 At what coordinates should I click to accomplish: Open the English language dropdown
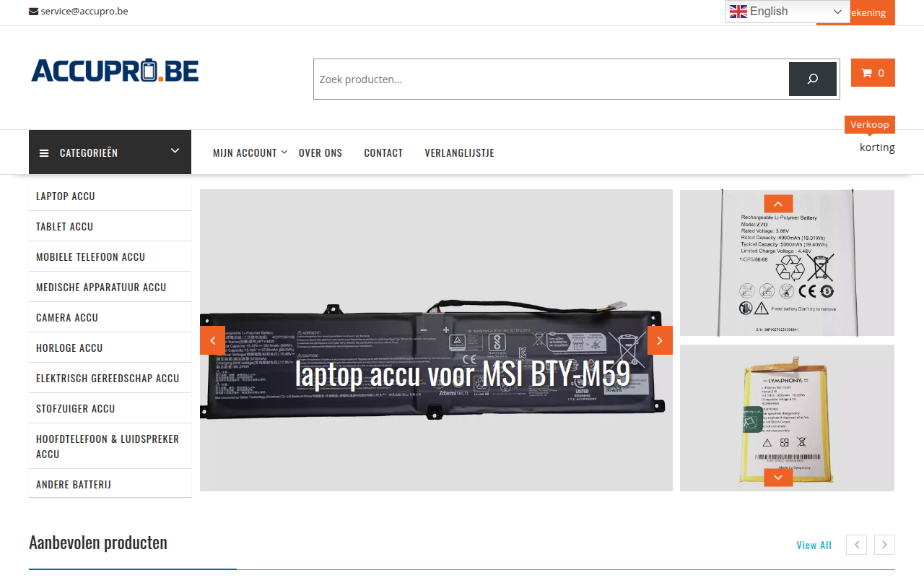[787, 12]
